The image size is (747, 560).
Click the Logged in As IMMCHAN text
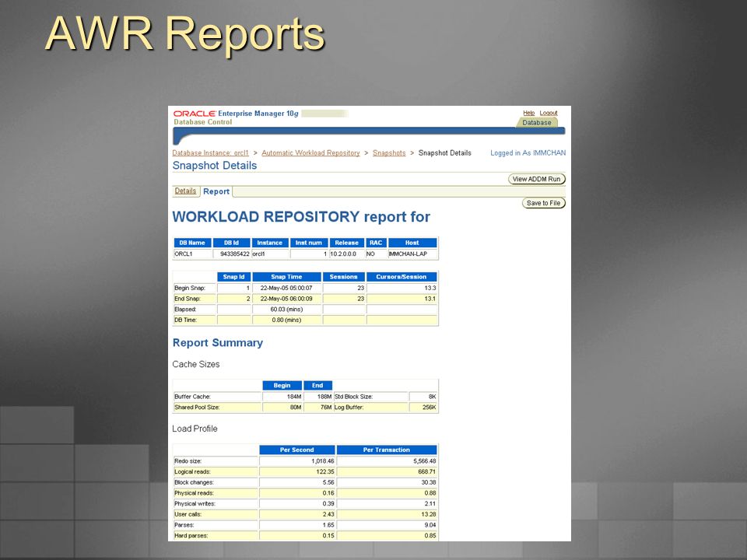tap(528, 153)
